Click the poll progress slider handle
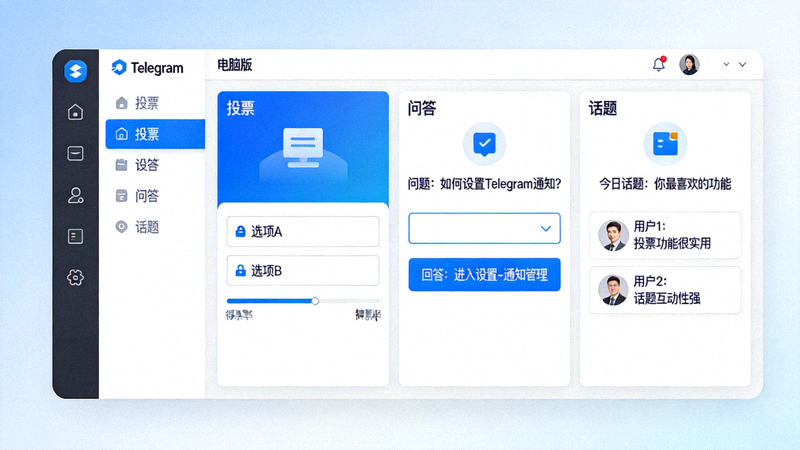Image resolution: width=800 pixels, height=450 pixels. (x=315, y=301)
